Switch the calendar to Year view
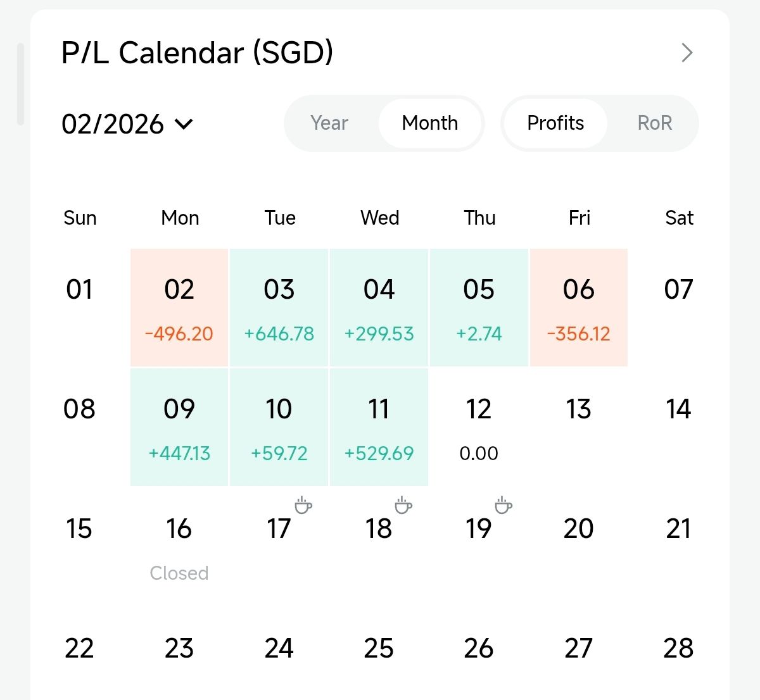The image size is (760, 700). click(x=329, y=123)
